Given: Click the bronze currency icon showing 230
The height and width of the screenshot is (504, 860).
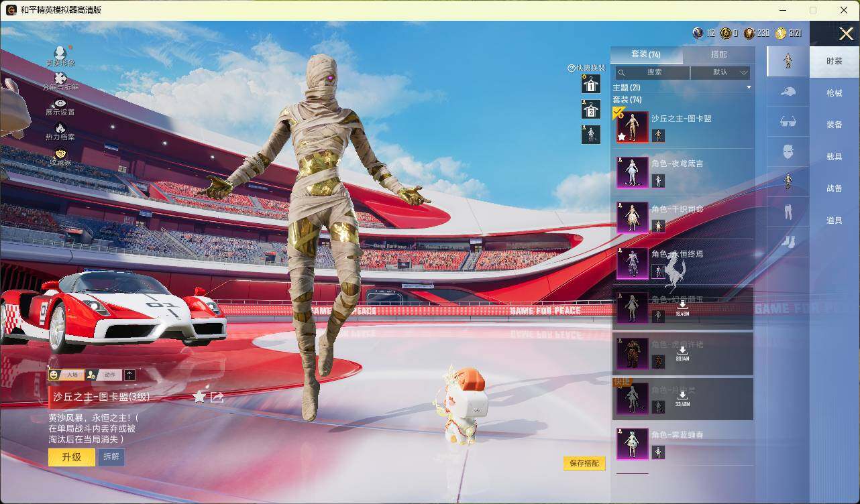Looking at the screenshot, I should (749, 33).
